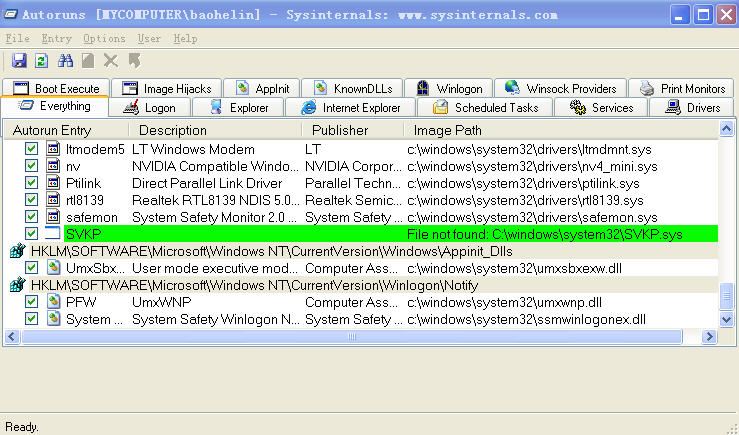Click the rtl8139 driver file icon
This screenshot has width=739, height=435.
point(53,200)
